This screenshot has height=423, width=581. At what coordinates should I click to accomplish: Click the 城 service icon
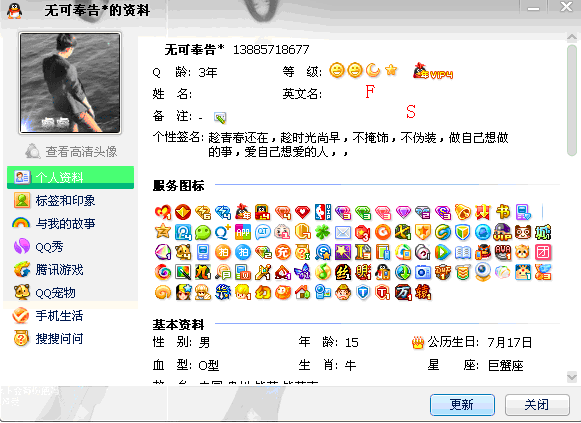click(543, 232)
